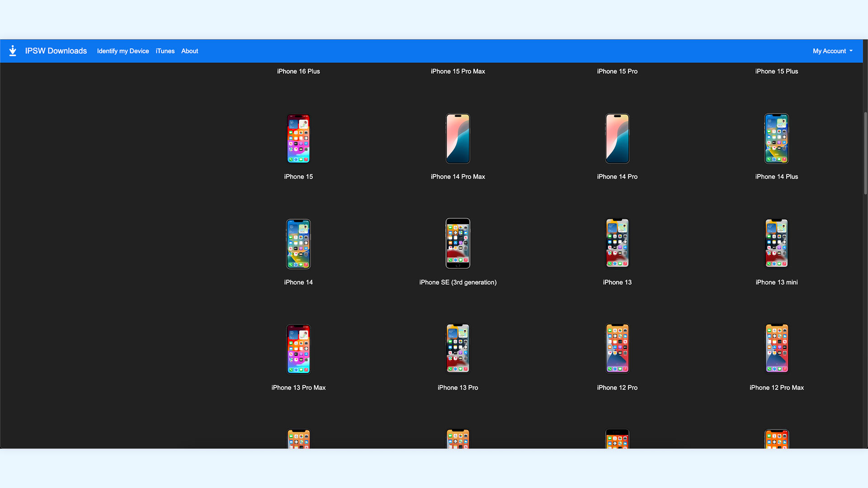Screen dimensions: 868x488
Task: Click the iPhone 12 Pro text
Action: [617, 388]
